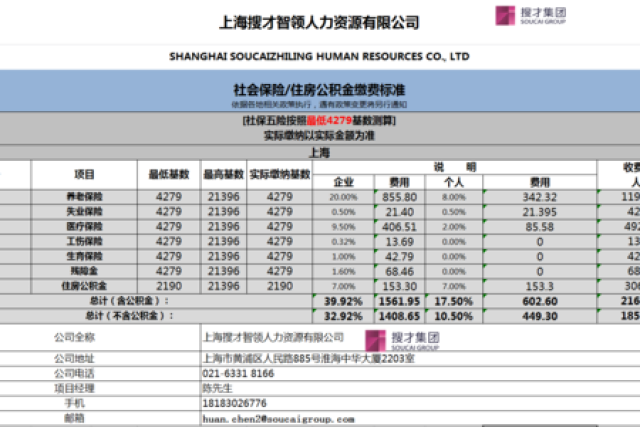Select the line 实际缴纳以实际金额为准
Image resolution: width=640 pixels, height=427 pixels.
[319, 136]
